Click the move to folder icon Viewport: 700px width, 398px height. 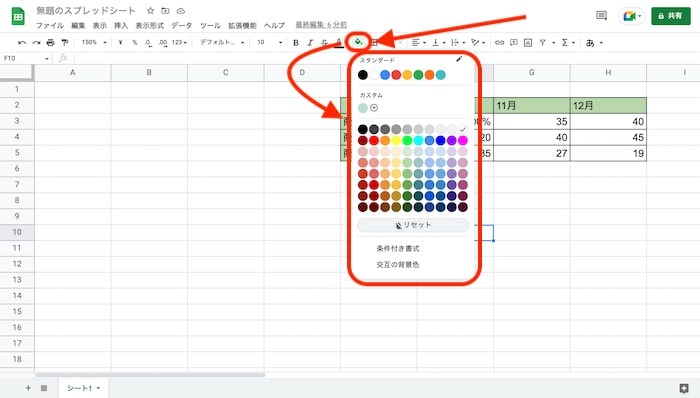click(x=166, y=11)
